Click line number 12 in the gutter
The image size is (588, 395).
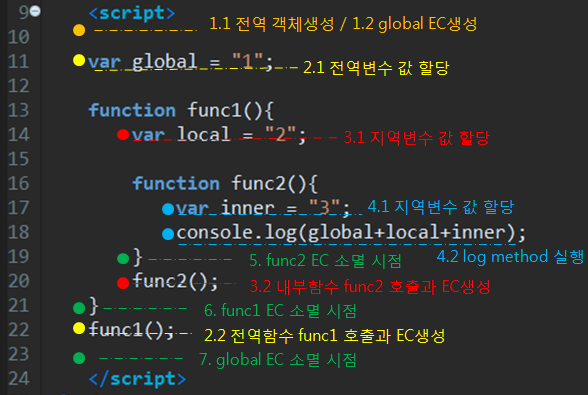(x=18, y=86)
